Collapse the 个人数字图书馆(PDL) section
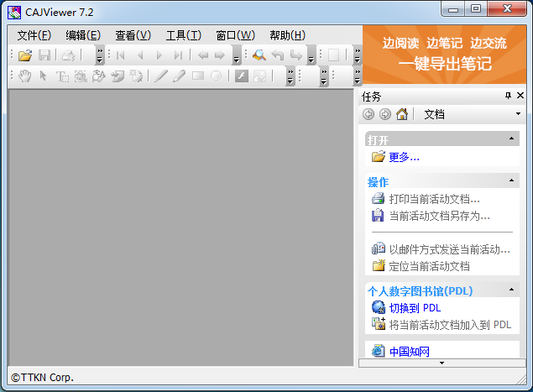The width and height of the screenshot is (533, 392). click(511, 290)
